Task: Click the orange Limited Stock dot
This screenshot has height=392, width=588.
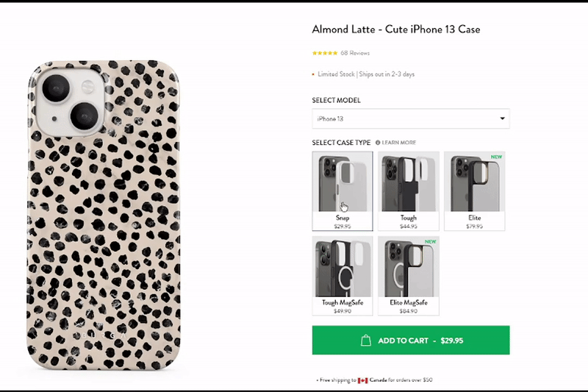Action: point(314,74)
